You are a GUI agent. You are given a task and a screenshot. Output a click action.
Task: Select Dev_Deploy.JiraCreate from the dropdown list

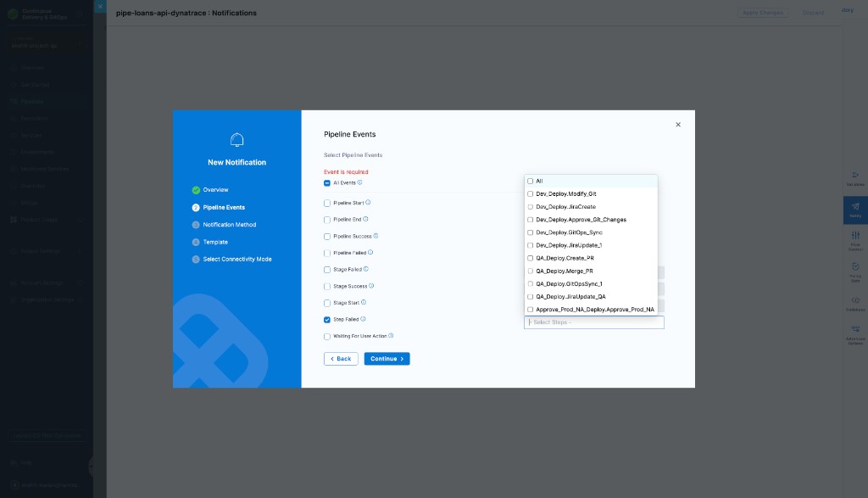point(564,206)
